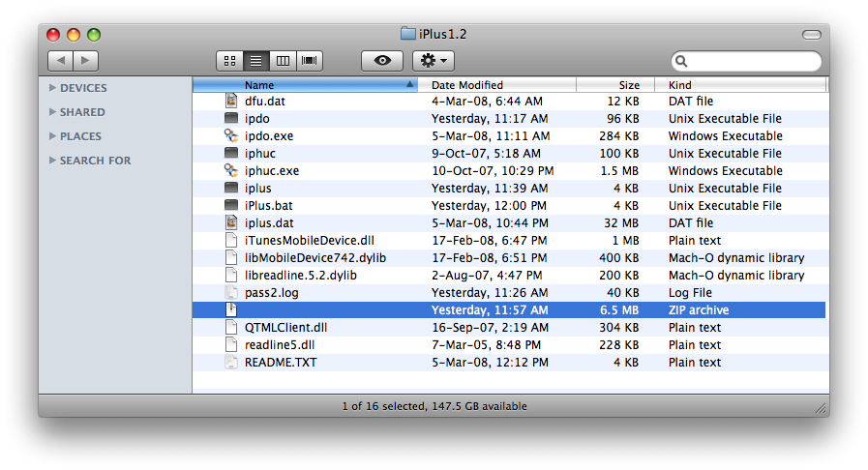The height and width of the screenshot is (470, 868).
Task: Expand the PLACES sidebar section
Action: pos(51,136)
